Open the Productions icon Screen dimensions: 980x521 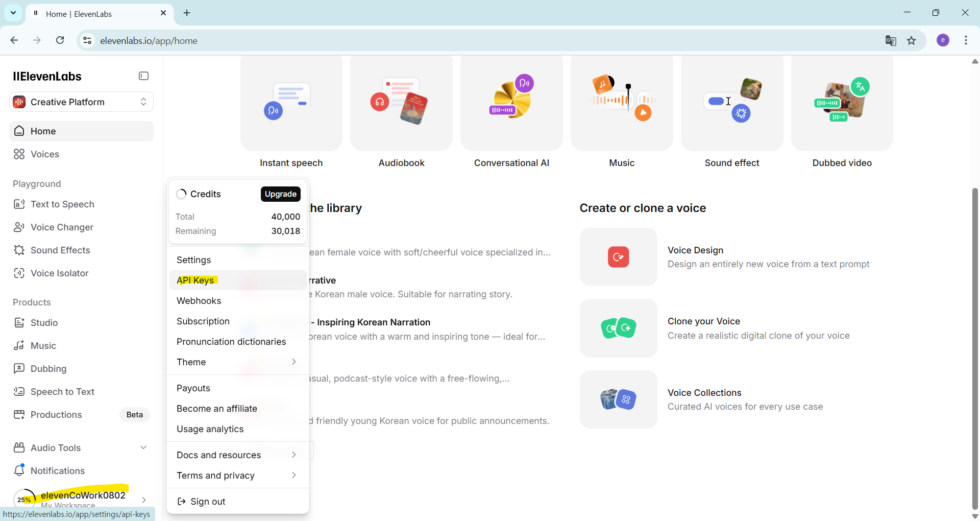click(x=19, y=415)
